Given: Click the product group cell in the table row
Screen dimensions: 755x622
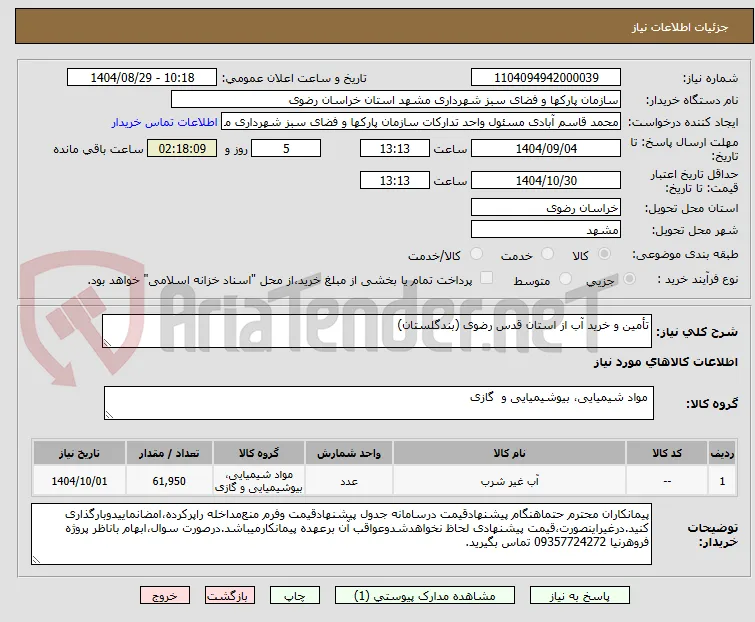Looking at the screenshot, I should (x=259, y=481).
